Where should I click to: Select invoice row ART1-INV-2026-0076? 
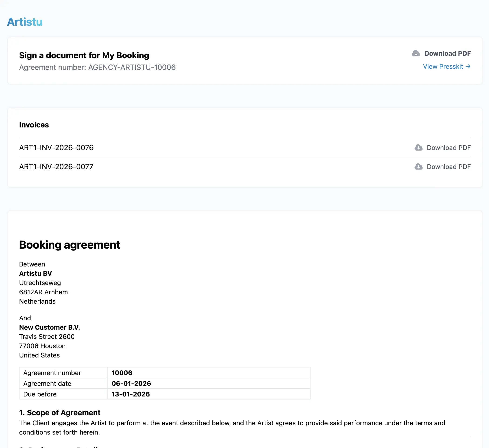56,148
